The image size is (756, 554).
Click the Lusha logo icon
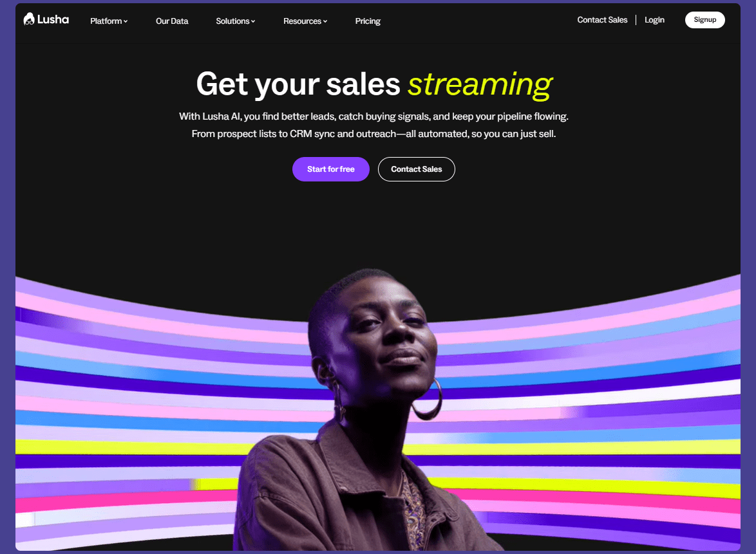pos(29,19)
